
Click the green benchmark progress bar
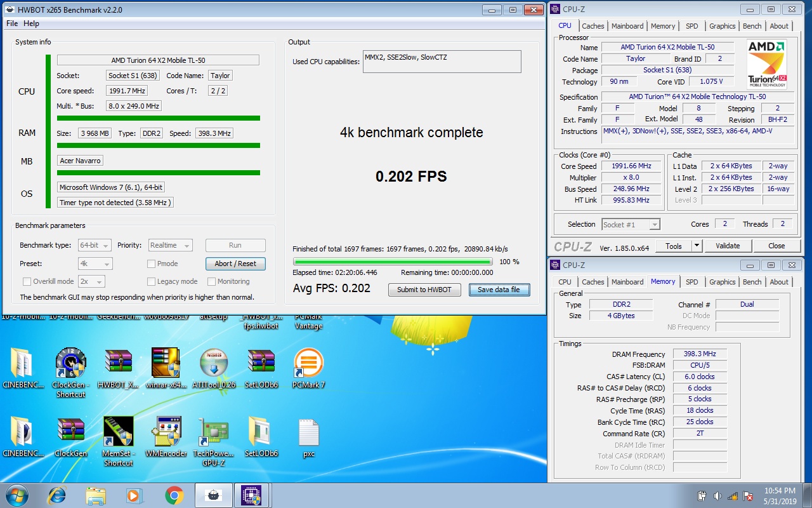tap(393, 262)
